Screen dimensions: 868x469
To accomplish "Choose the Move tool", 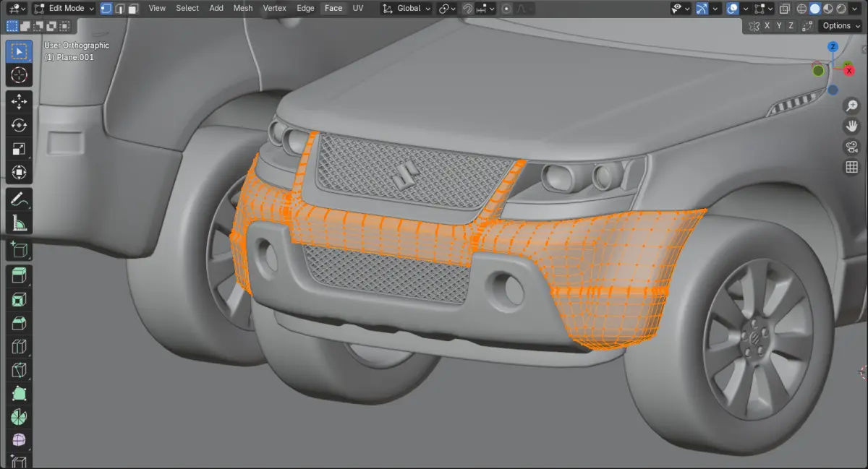I will 20,102.
